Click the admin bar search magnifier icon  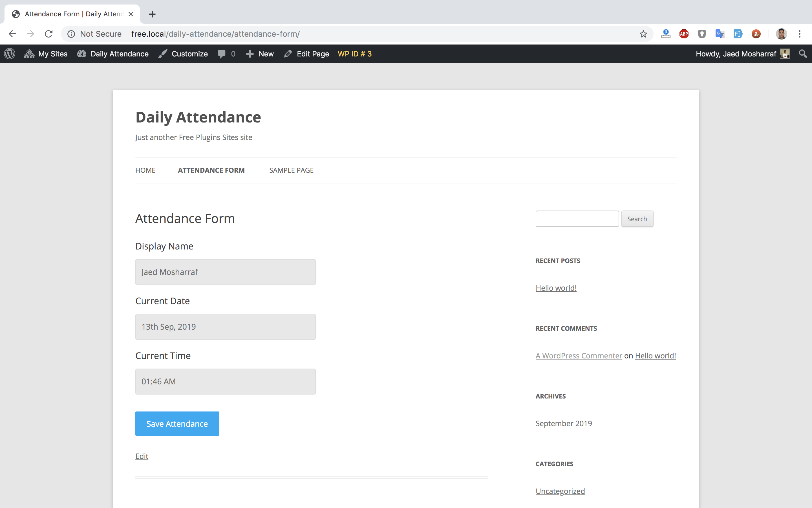(x=803, y=54)
